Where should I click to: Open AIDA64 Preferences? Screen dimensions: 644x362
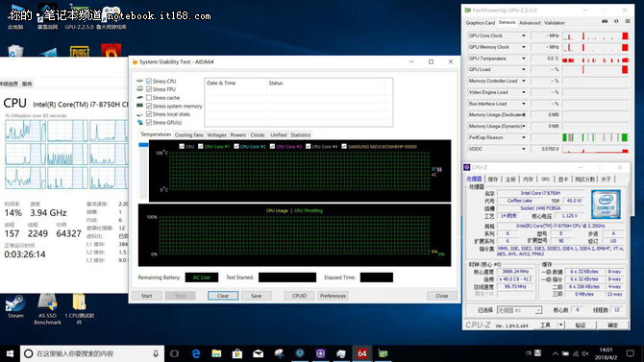pos(333,296)
